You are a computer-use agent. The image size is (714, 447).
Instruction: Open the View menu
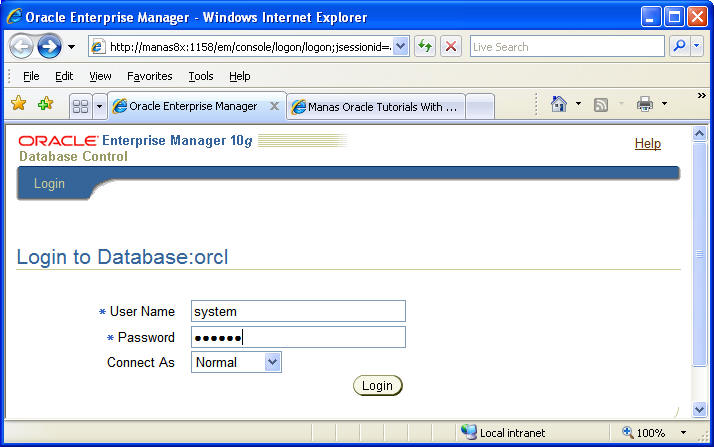click(100, 76)
